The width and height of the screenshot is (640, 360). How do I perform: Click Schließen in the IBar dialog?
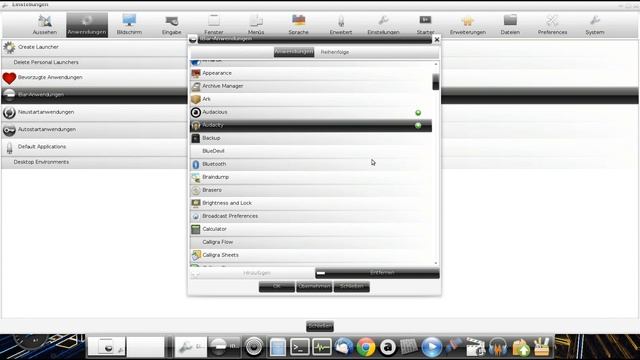(x=351, y=287)
